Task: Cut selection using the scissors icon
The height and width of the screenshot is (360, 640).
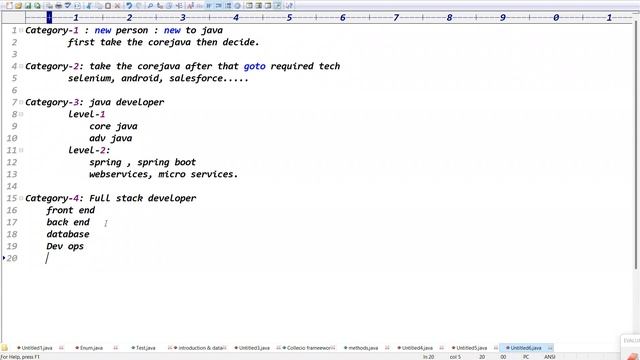Action: 89,6
